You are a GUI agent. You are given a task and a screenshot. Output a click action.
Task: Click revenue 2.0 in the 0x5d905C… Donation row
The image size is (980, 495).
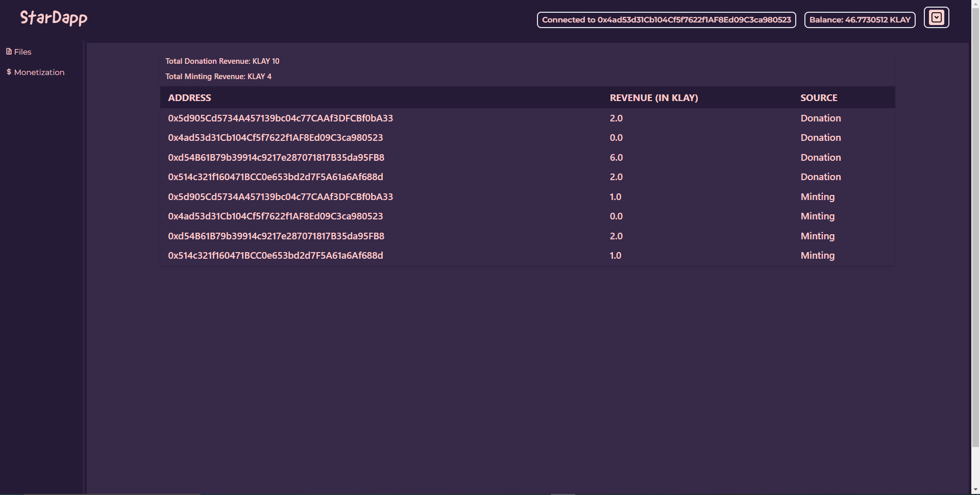[x=616, y=118]
